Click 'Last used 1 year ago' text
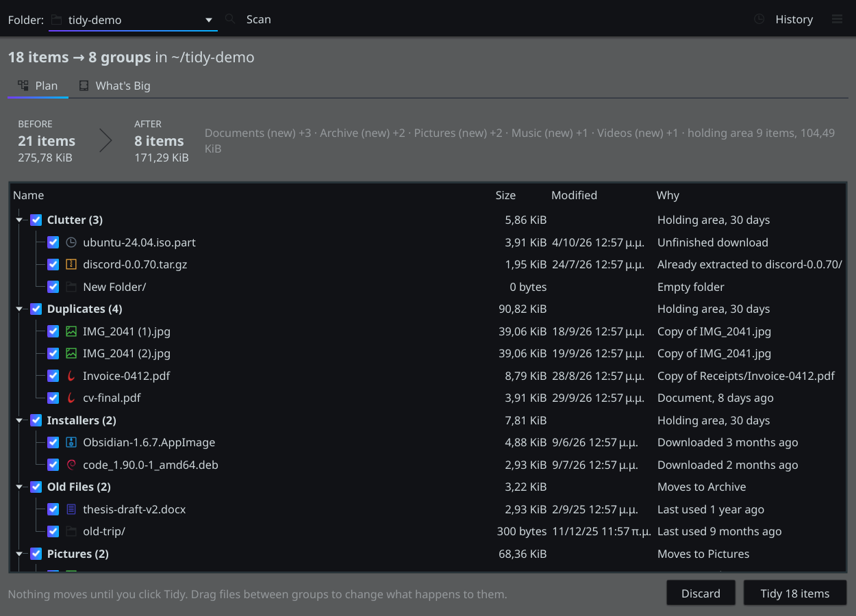 click(711, 509)
